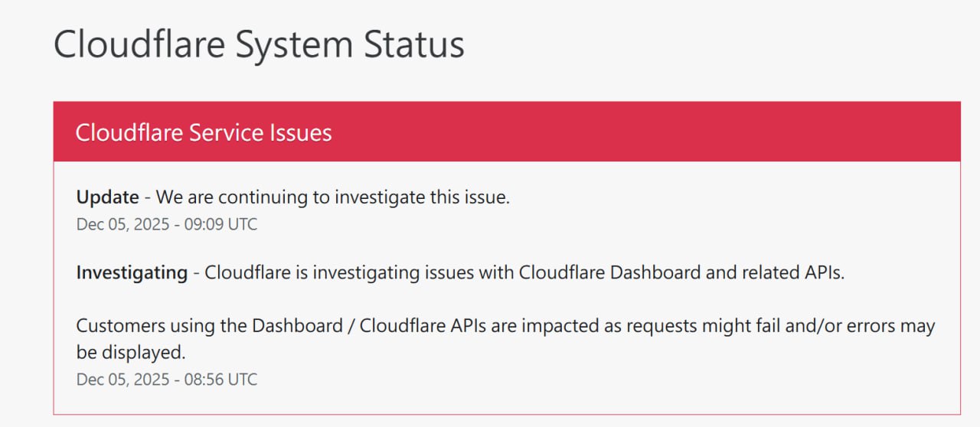Click the "Cloudflare System Status" page heading

(259, 44)
